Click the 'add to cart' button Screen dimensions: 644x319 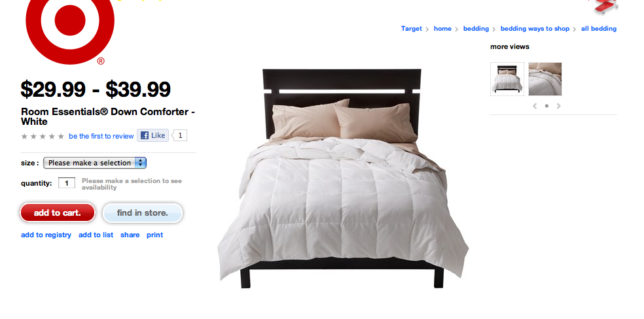coord(58,213)
